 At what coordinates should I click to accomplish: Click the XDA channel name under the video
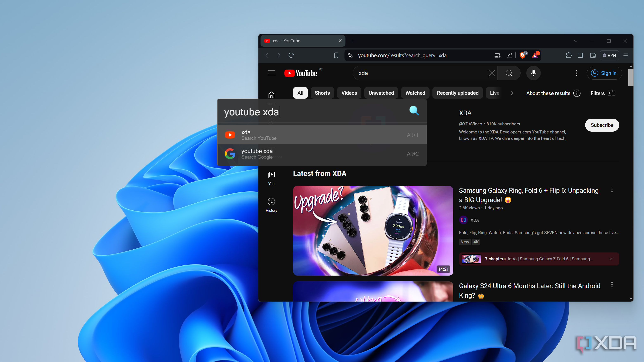[475, 220]
